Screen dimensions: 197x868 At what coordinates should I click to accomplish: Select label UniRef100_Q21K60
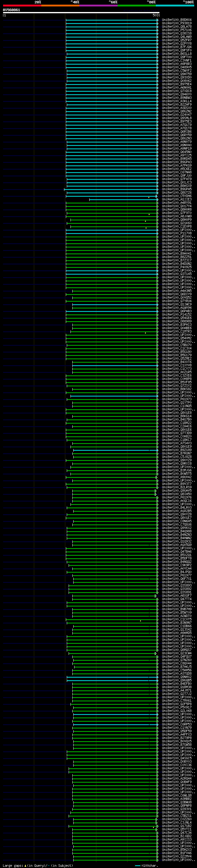point(177,223)
